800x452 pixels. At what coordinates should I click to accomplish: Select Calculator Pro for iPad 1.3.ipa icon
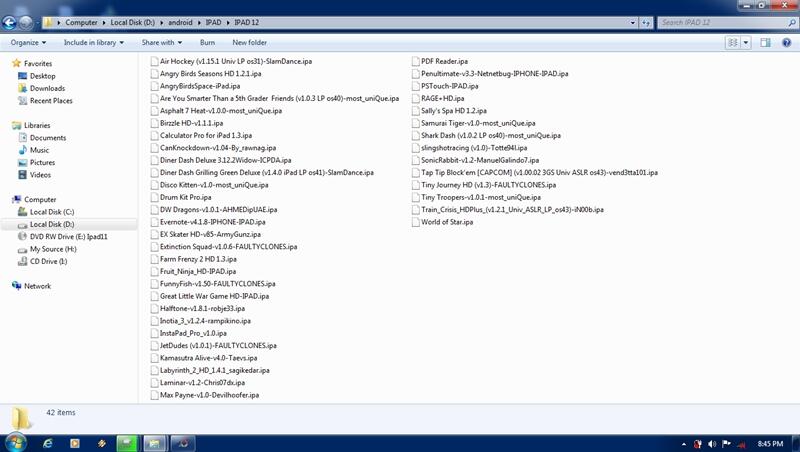click(x=155, y=135)
